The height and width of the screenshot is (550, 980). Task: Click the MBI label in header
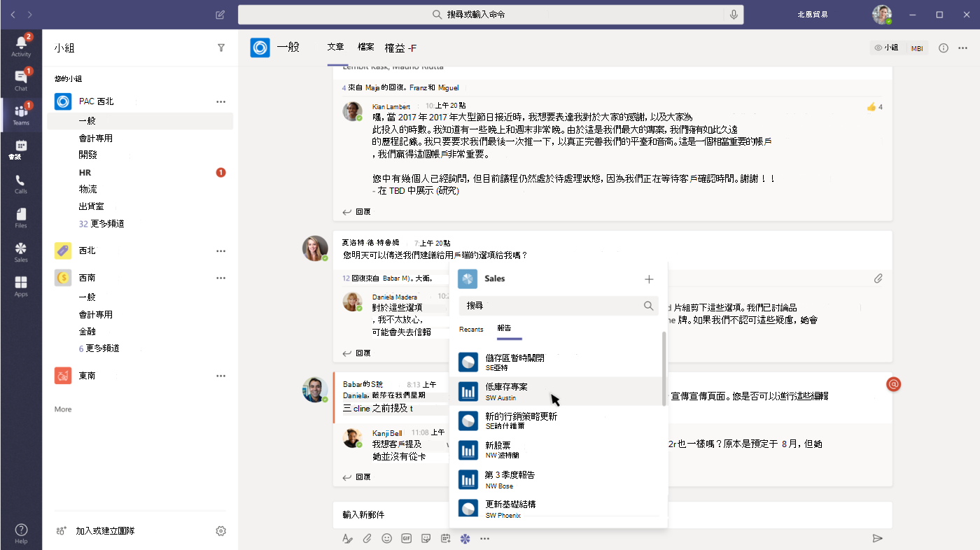(x=916, y=48)
